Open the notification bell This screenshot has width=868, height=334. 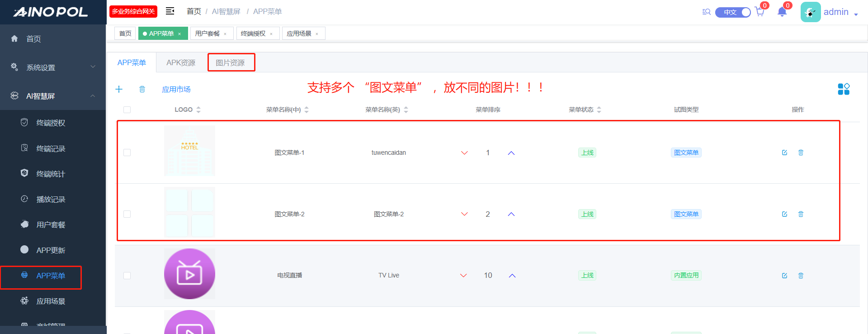coord(782,12)
